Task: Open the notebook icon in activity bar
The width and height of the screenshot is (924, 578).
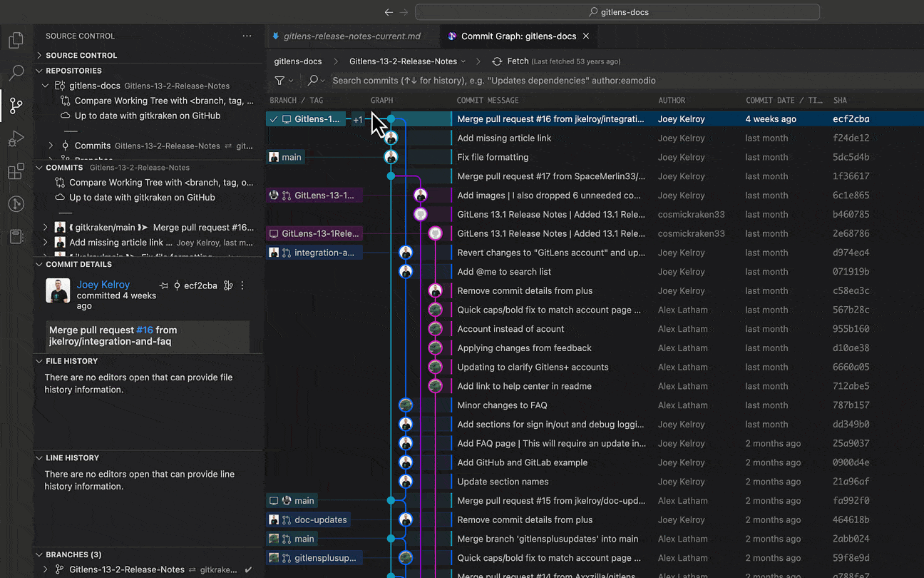Action: click(x=16, y=238)
